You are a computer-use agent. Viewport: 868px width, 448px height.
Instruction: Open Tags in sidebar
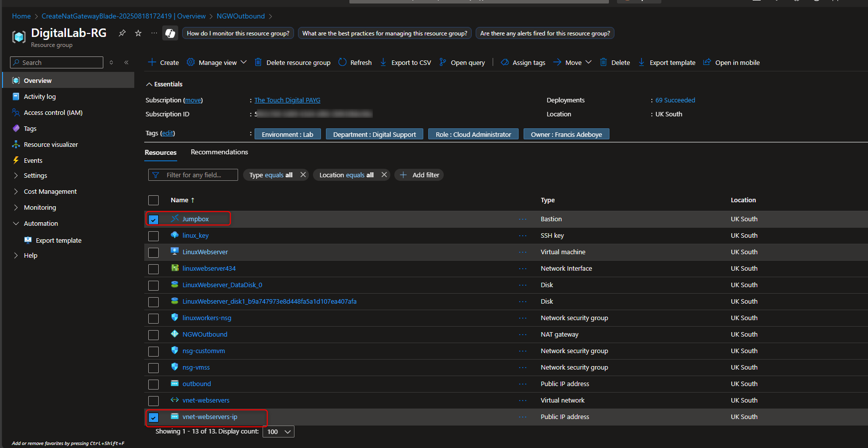coord(30,128)
